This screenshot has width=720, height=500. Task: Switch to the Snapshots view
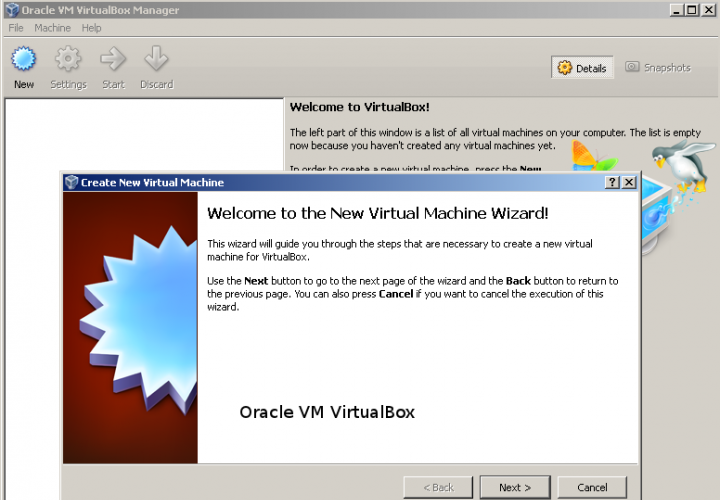click(x=658, y=68)
